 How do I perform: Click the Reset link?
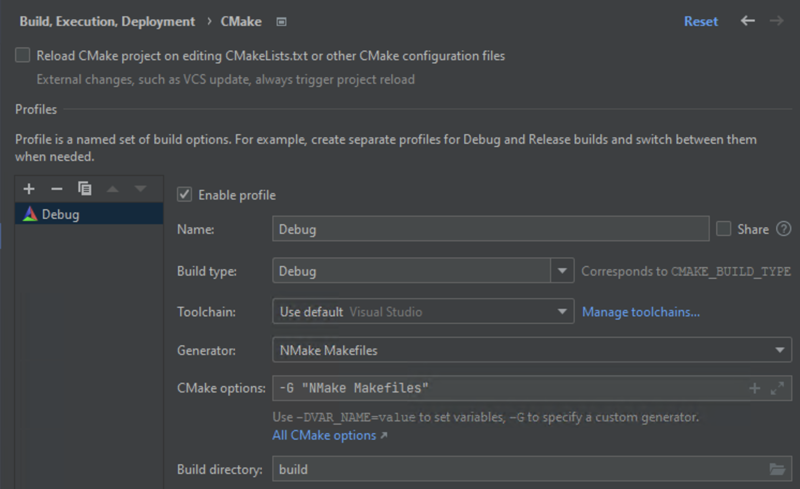700,21
